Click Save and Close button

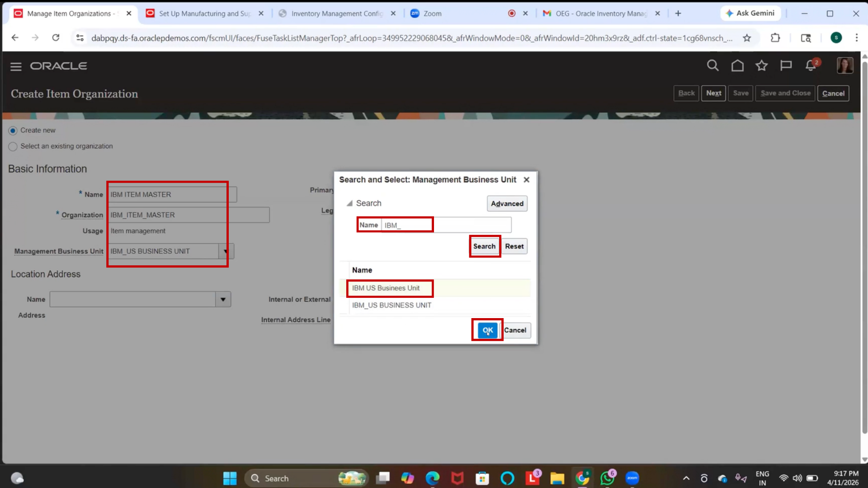point(785,93)
